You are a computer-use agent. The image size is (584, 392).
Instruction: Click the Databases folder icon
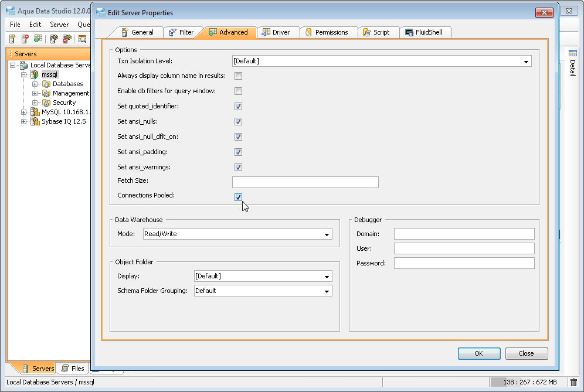tap(46, 84)
